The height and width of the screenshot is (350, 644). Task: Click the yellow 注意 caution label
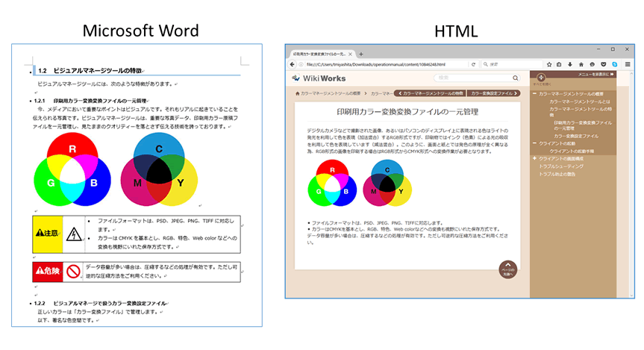click(x=48, y=234)
